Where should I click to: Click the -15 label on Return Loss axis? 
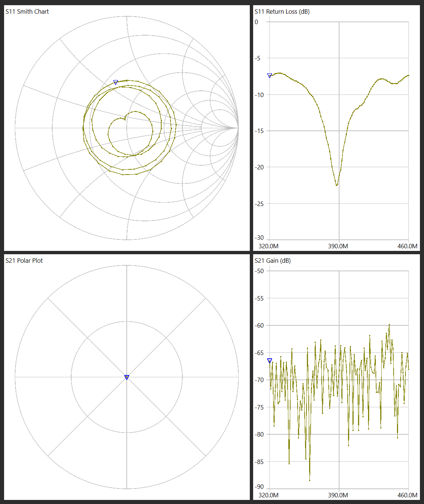[x=259, y=131]
